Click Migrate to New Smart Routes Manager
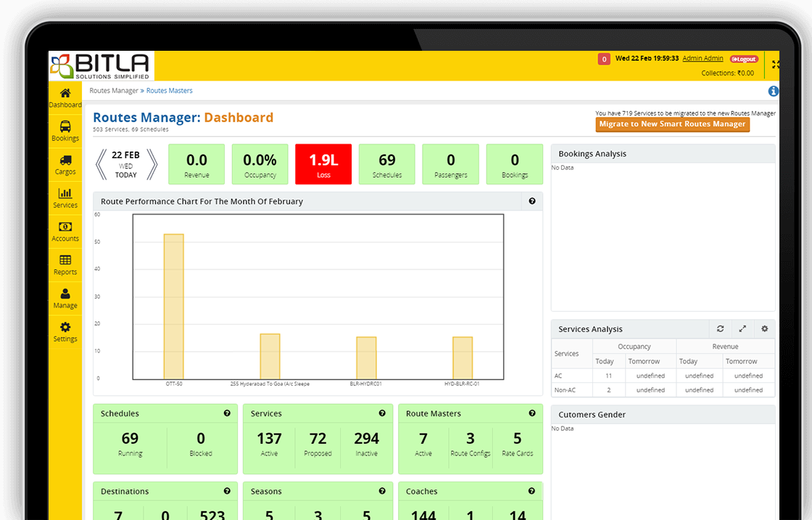Screen dimensions: 812x520 click(672, 124)
